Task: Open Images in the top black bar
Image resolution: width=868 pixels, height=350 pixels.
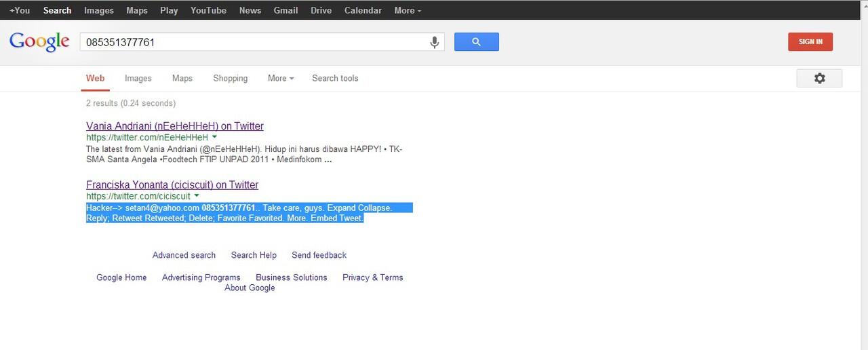Action: [x=99, y=10]
